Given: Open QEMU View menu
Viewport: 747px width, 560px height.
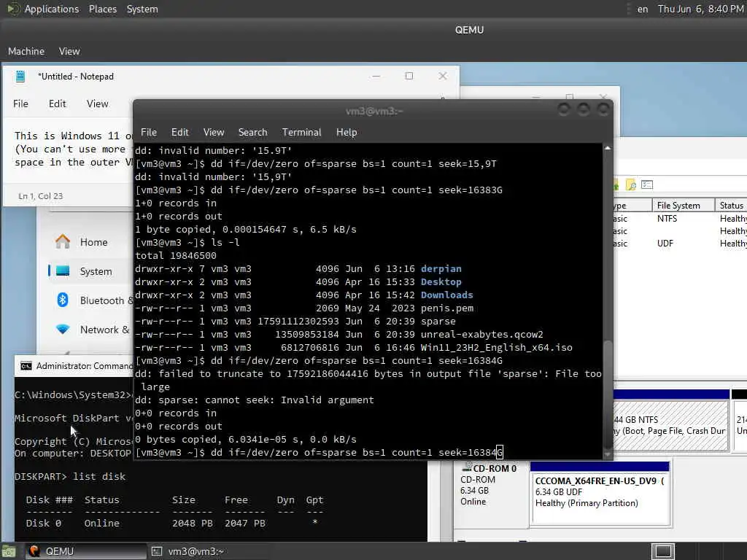Looking at the screenshot, I should 69,51.
